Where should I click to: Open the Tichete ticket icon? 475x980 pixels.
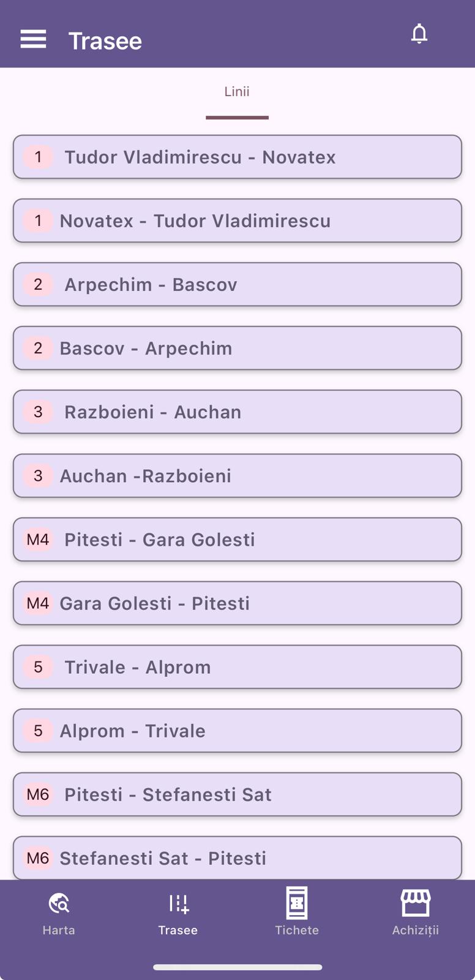[297, 903]
